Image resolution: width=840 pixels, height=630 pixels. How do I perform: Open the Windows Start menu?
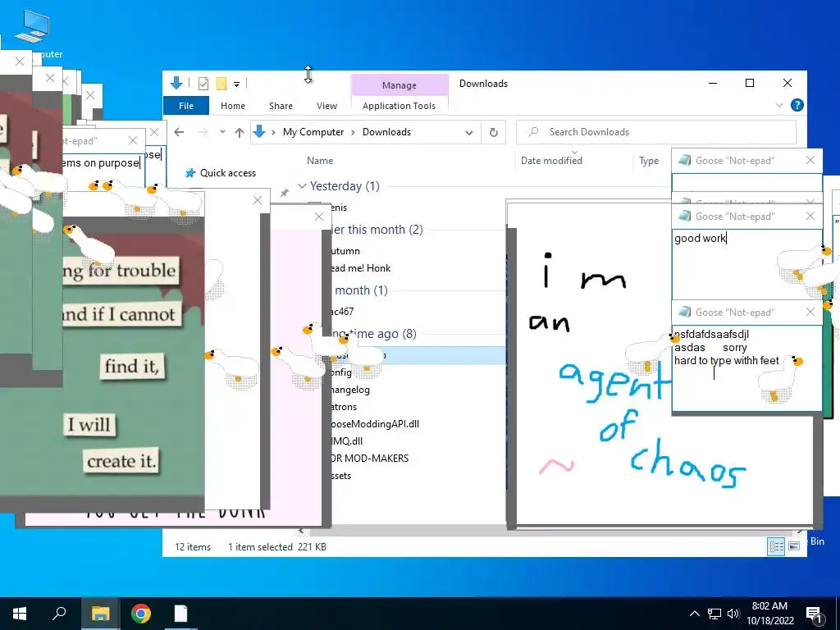pos(20,614)
